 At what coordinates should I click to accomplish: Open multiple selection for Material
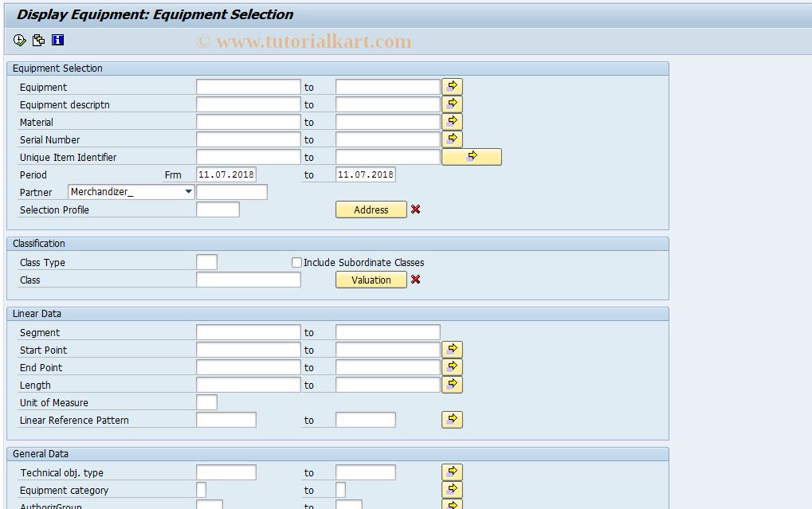point(451,121)
